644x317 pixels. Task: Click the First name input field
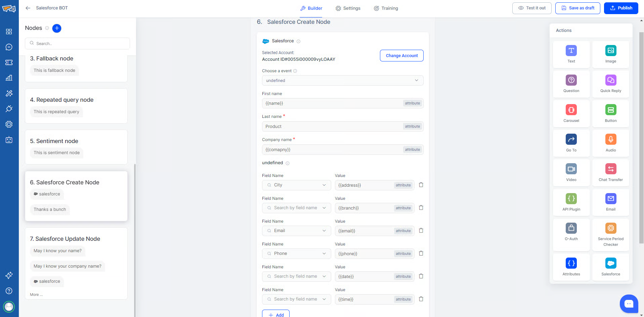point(342,103)
